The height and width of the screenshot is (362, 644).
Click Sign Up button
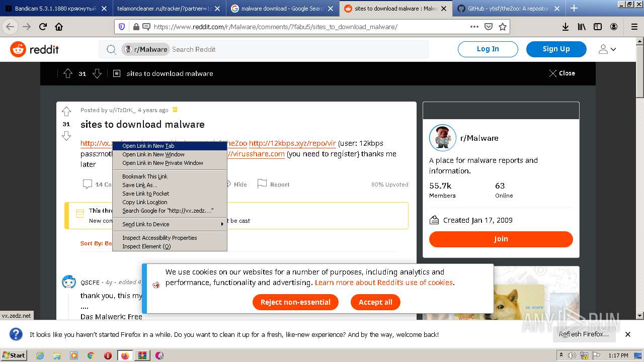coord(556,49)
